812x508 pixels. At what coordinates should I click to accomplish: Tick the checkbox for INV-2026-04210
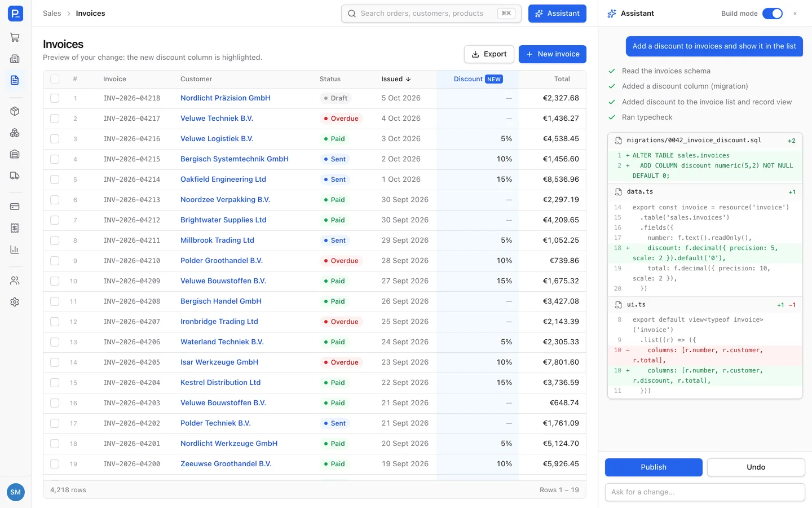pos(55,261)
